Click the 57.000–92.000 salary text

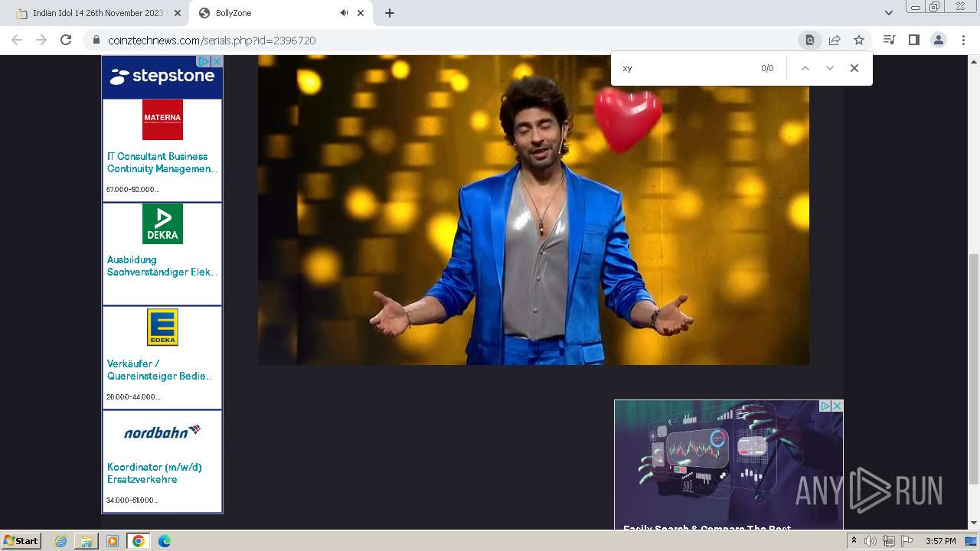pyautogui.click(x=132, y=189)
